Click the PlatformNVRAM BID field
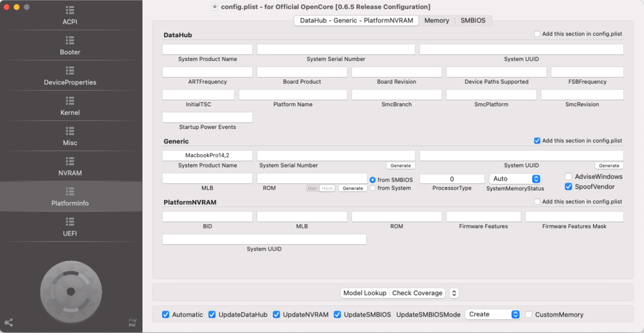Image resolution: width=644 pixels, height=333 pixels. click(x=208, y=217)
